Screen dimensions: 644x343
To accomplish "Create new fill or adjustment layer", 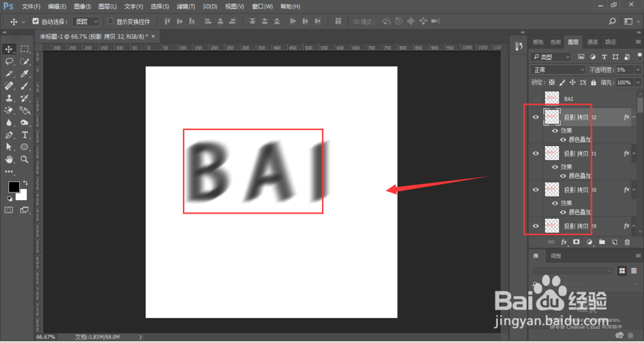I will tap(589, 242).
